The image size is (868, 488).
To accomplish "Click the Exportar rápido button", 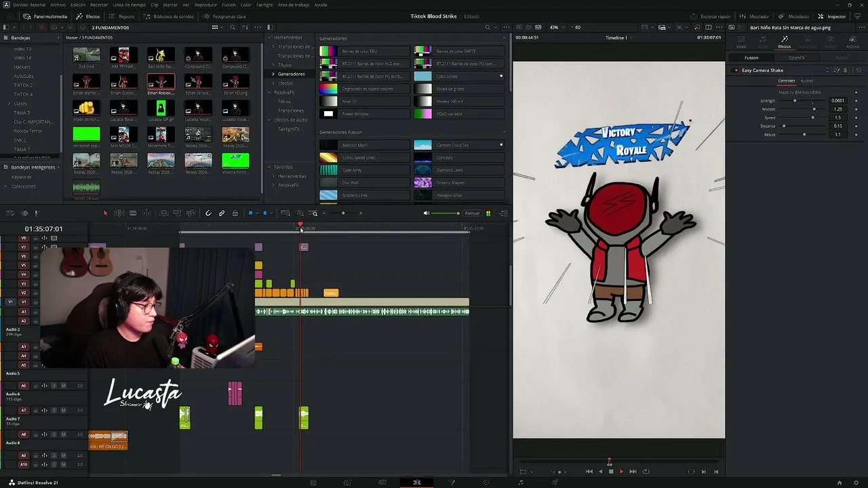I will click(711, 16).
